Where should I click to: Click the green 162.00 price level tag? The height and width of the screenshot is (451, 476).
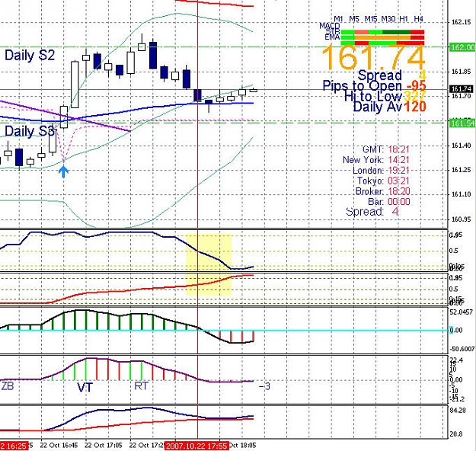point(462,47)
